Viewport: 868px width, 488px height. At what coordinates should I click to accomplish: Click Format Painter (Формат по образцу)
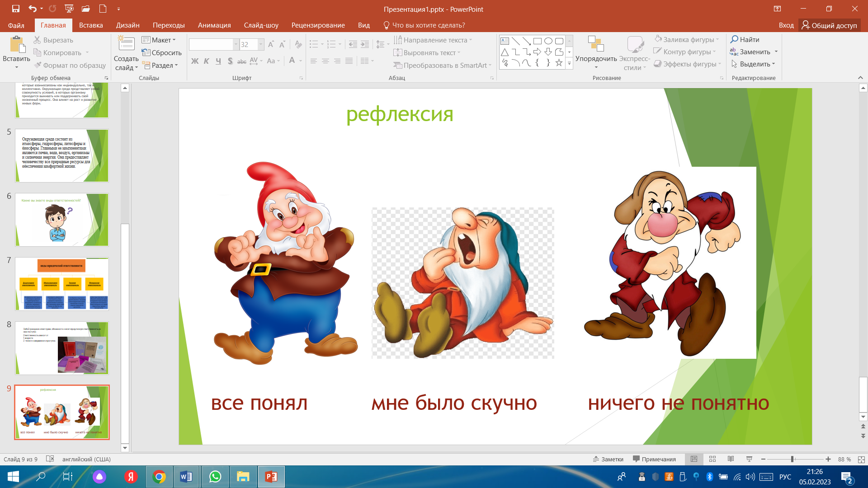[x=70, y=66]
